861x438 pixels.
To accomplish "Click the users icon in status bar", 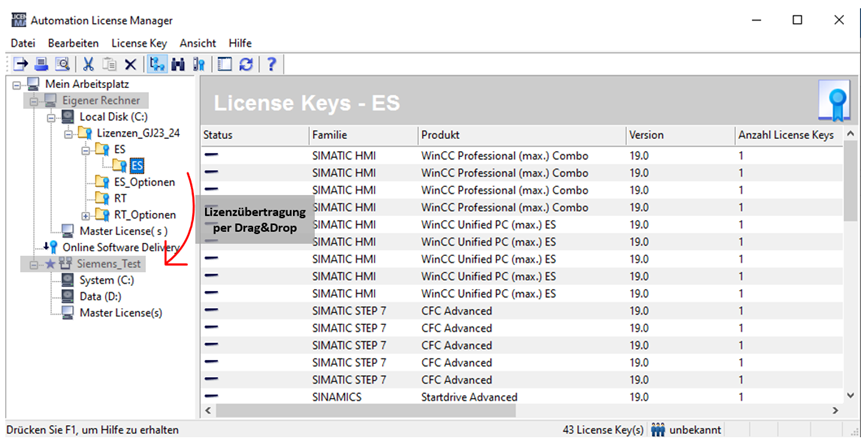I will (x=658, y=429).
